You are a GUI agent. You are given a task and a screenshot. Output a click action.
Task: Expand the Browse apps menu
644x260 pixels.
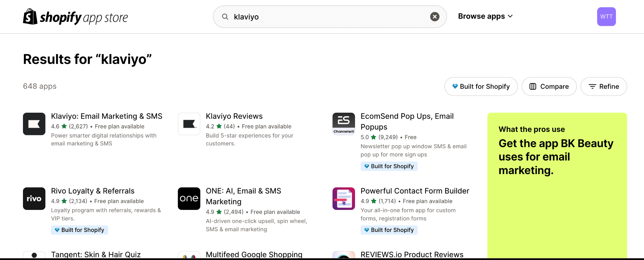click(x=485, y=16)
